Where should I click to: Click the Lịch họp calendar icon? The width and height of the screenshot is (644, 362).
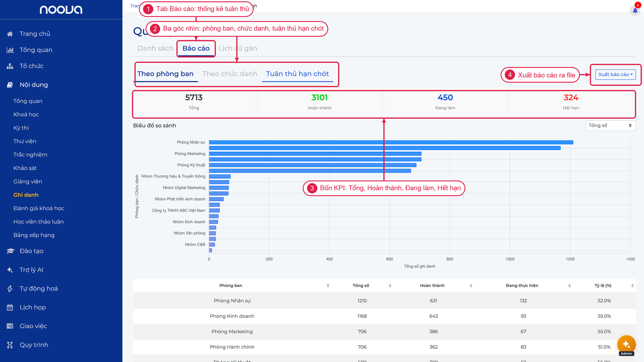click(x=10, y=307)
